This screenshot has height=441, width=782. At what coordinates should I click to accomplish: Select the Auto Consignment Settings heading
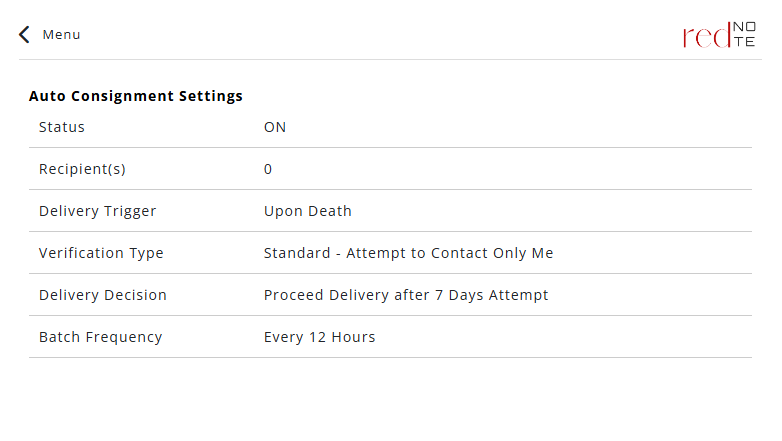(x=136, y=97)
